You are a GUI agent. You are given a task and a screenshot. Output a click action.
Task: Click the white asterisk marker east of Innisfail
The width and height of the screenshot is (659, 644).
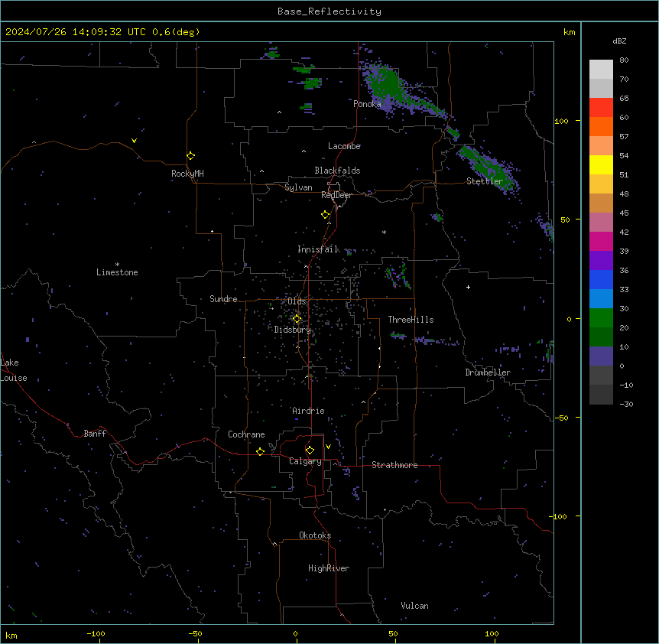pyautogui.click(x=384, y=232)
